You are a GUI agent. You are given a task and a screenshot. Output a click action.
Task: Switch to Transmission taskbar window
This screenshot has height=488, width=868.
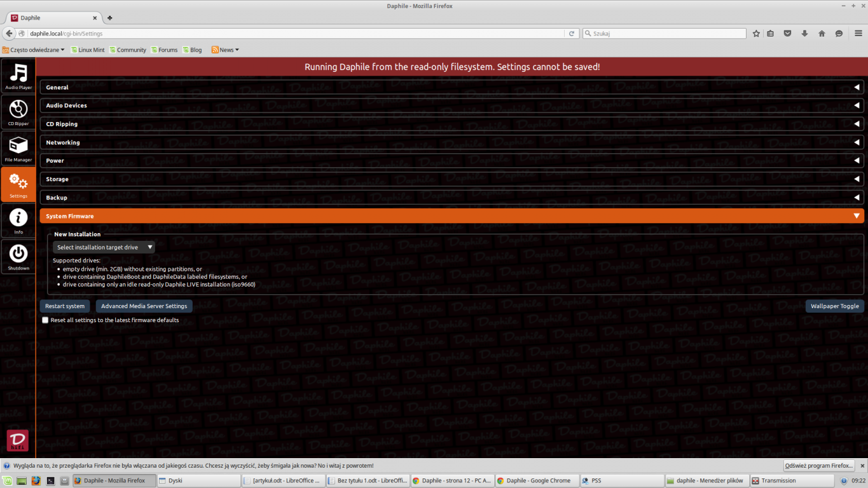792,481
